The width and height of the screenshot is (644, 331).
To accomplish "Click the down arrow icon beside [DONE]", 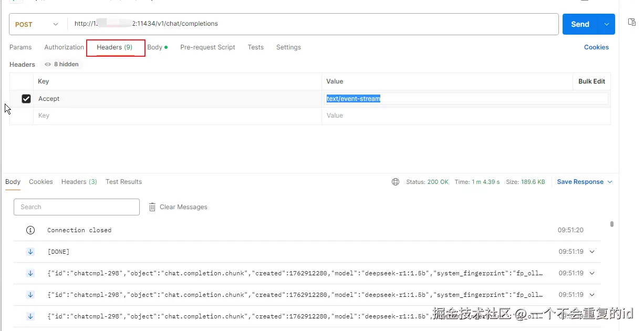I will (30, 252).
